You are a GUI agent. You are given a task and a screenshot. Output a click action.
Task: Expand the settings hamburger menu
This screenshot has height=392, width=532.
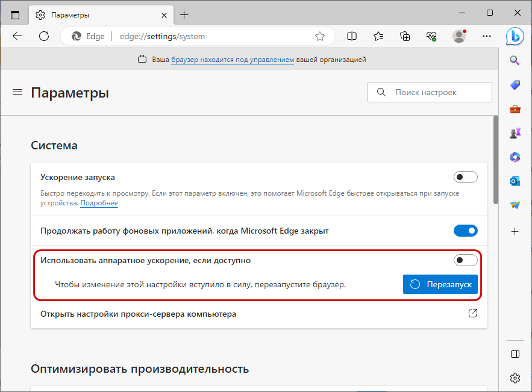point(17,92)
